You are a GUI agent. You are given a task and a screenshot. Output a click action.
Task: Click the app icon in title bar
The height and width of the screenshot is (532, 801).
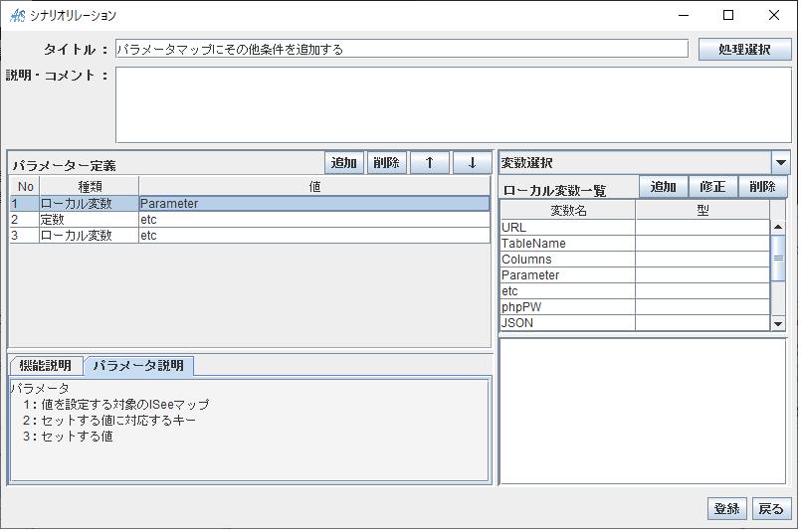click(x=17, y=15)
